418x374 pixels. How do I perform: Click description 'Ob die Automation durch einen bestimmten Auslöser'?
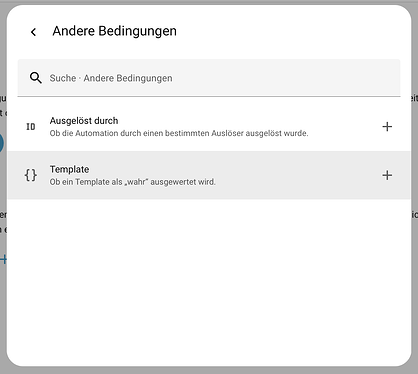click(x=179, y=133)
